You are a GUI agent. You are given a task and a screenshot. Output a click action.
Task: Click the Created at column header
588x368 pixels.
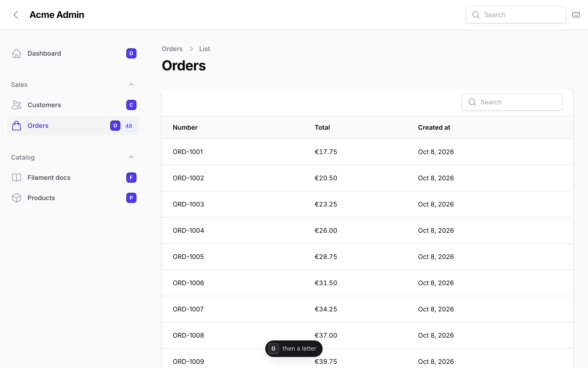[434, 127]
